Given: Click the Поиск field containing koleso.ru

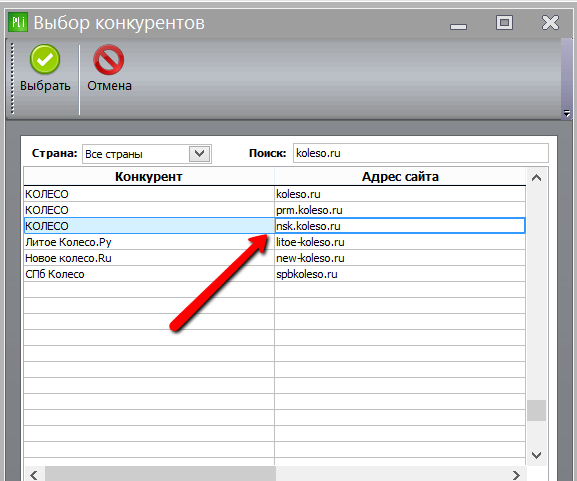Looking at the screenshot, I should (x=421, y=153).
